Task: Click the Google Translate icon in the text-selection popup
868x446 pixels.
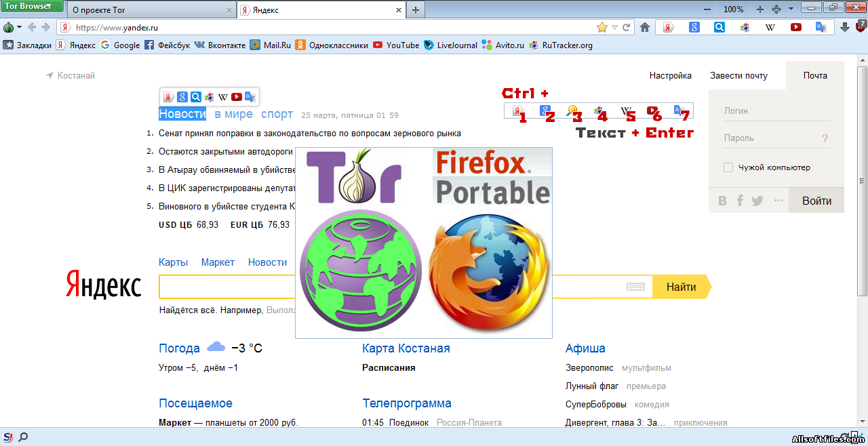Action: click(x=250, y=97)
